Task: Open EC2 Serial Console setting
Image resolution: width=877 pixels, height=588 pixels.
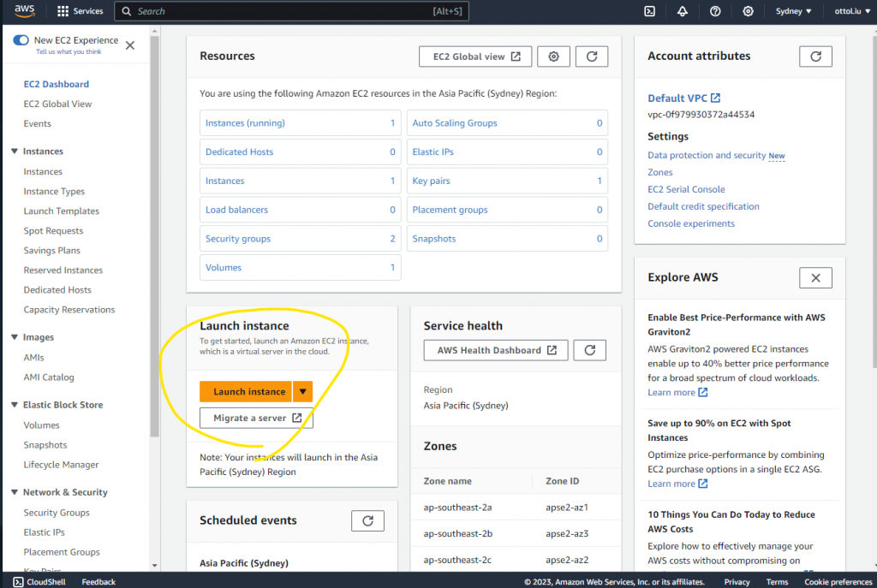Action: click(x=686, y=189)
